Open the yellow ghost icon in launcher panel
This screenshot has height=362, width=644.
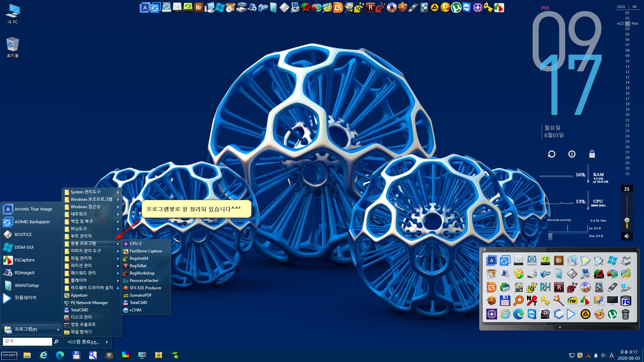(585, 260)
